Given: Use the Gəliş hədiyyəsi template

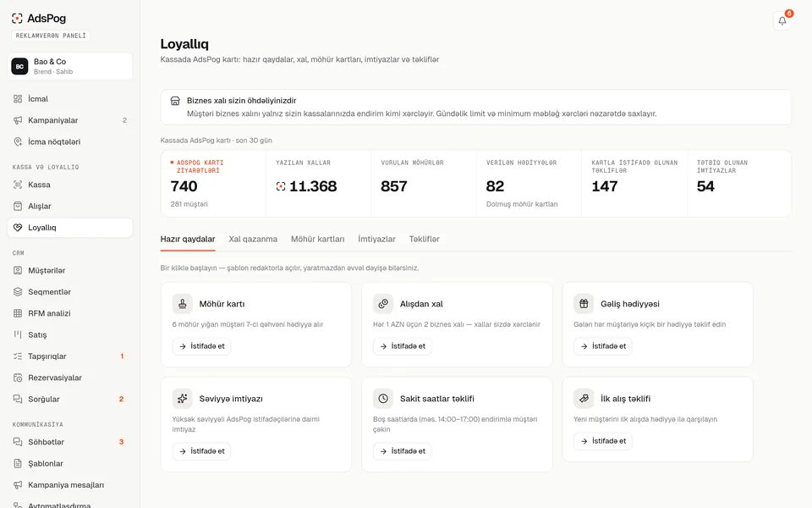Looking at the screenshot, I should point(603,346).
